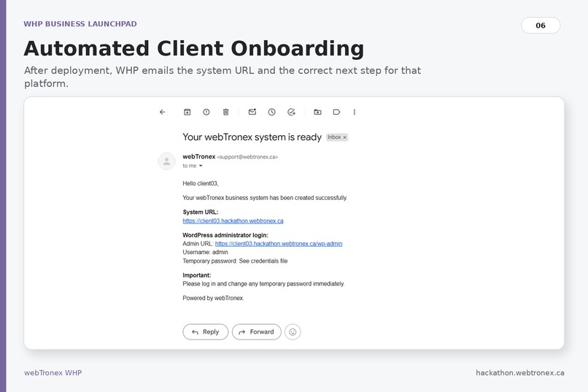
Task: Go back with the left arrow icon
Action: 163,112
